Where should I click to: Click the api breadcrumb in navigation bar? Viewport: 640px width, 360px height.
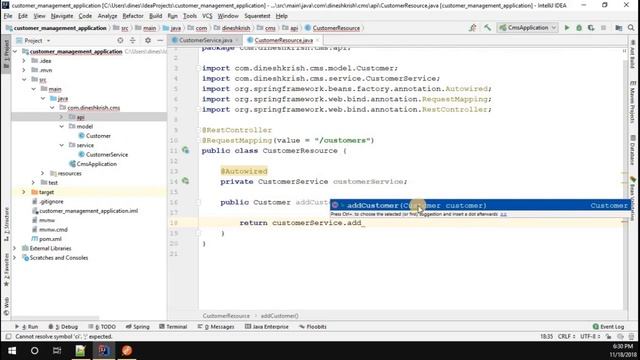tap(290, 28)
